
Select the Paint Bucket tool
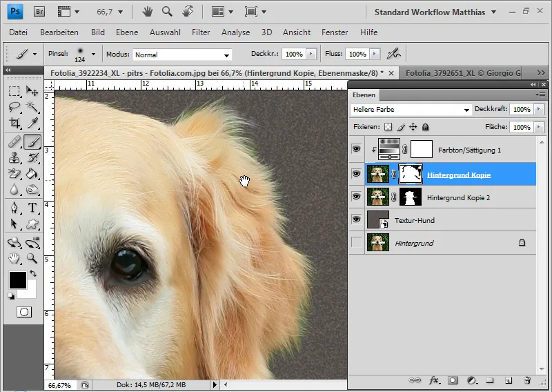click(x=32, y=174)
